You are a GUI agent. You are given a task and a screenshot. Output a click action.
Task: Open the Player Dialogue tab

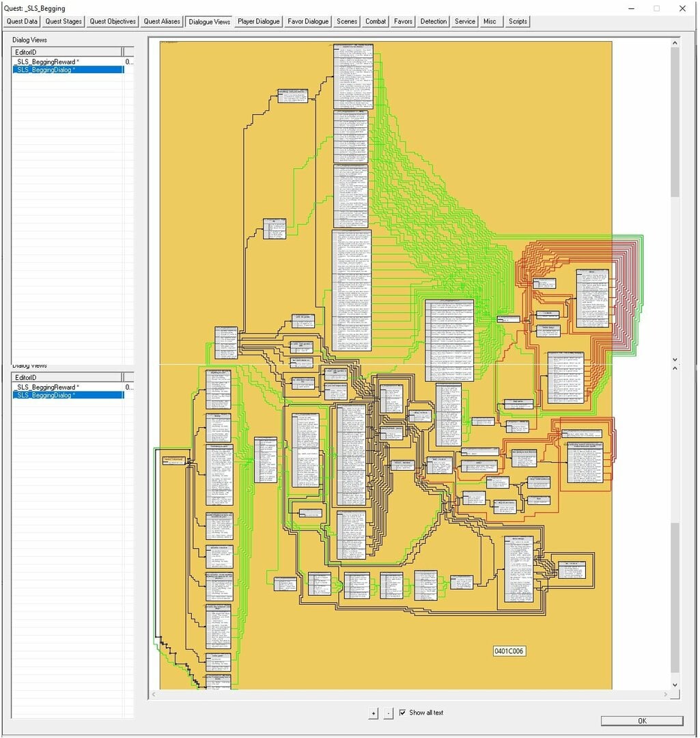(x=259, y=22)
